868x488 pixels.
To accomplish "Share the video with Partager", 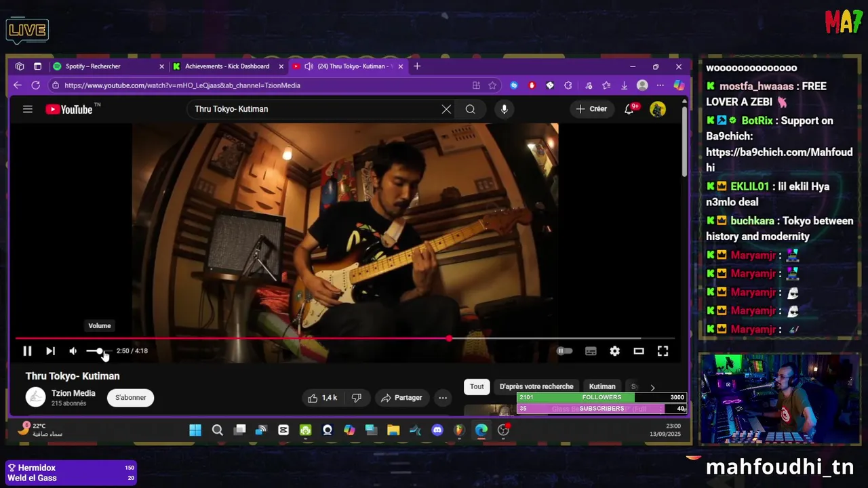I will coord(401,398).
